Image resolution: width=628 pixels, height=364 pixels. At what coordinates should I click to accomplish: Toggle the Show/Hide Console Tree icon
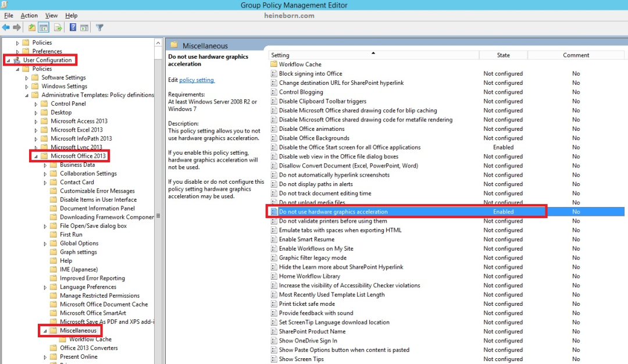pos(44,28)
